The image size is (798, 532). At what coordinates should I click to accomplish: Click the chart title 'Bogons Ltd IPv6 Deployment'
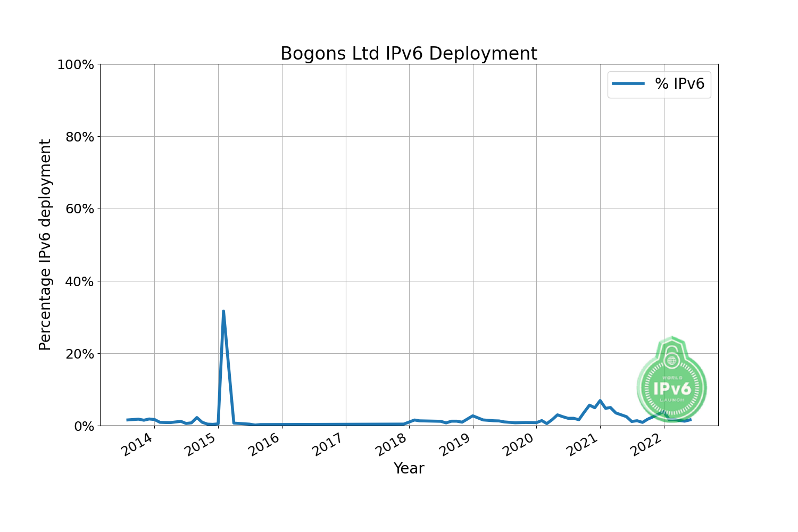point(409,54)
